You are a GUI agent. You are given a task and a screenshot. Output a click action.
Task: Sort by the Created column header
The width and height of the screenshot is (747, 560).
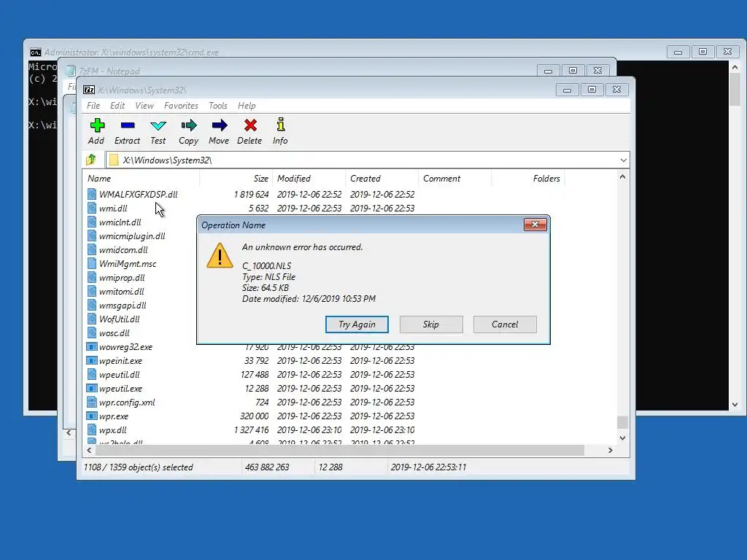point(382,179)
